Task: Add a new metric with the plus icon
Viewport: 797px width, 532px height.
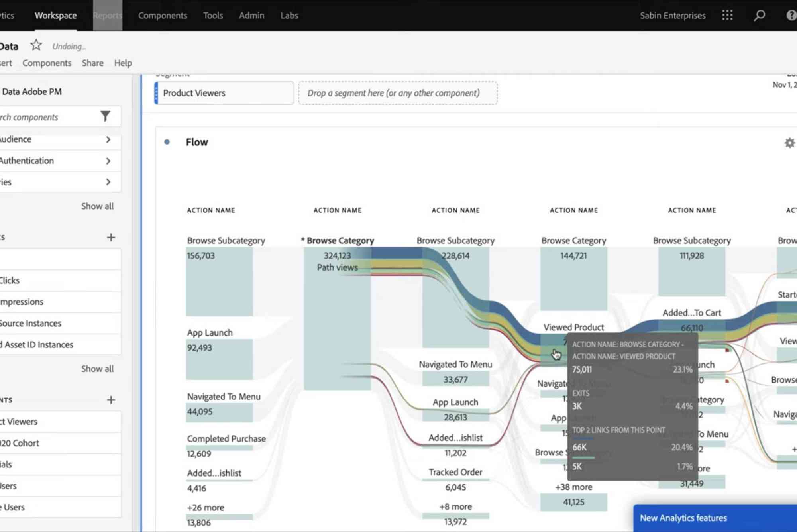Action: click(x=111, y=237)
